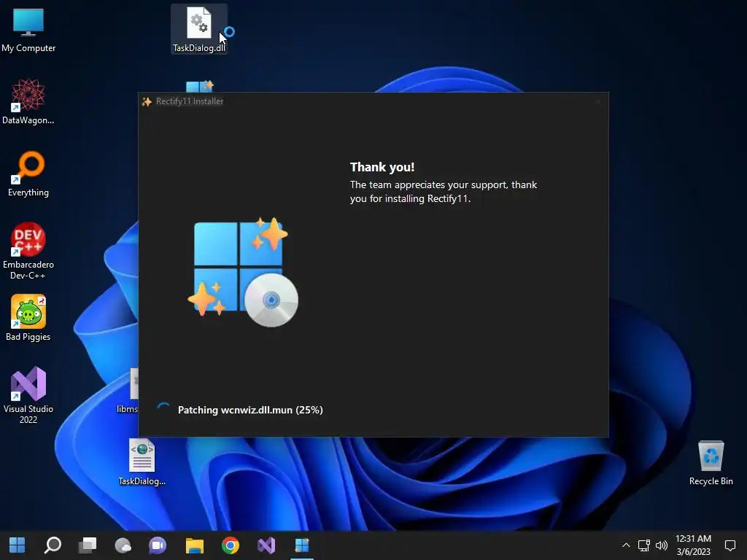Click the Rectify11 Installer title bar icon

click(147, 101)
